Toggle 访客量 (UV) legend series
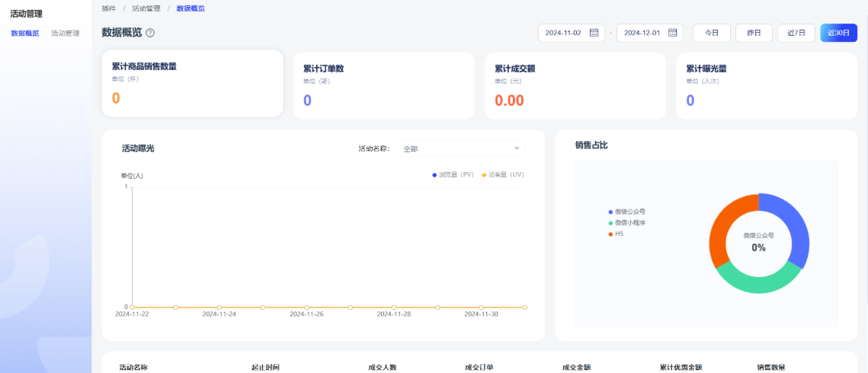 tap(503, 174)
